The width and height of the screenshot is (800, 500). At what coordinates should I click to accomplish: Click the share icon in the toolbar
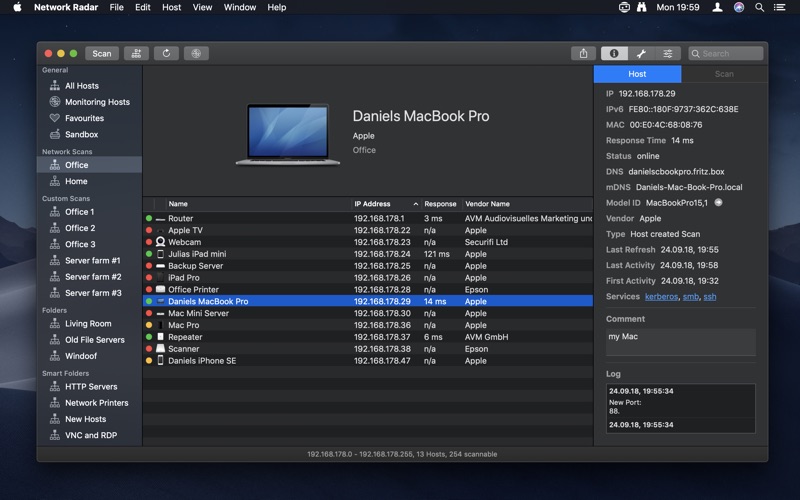click(584, 53)
